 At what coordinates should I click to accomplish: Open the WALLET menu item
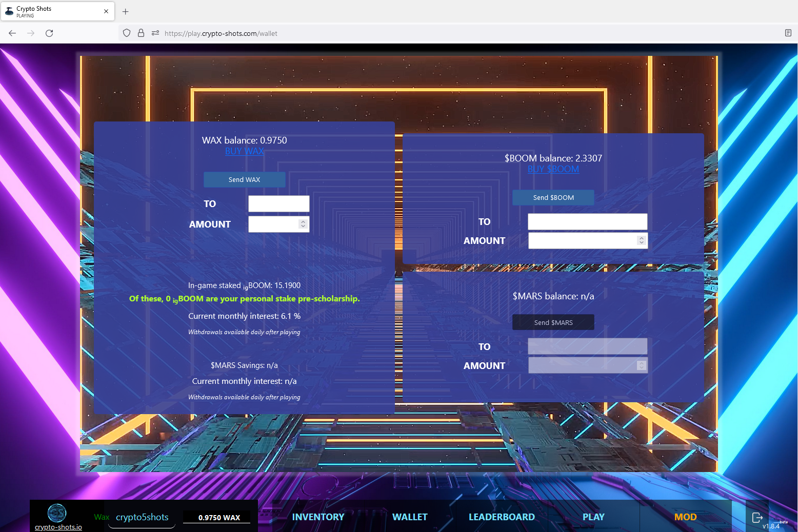pyautogui.click(x=410, y=517)
